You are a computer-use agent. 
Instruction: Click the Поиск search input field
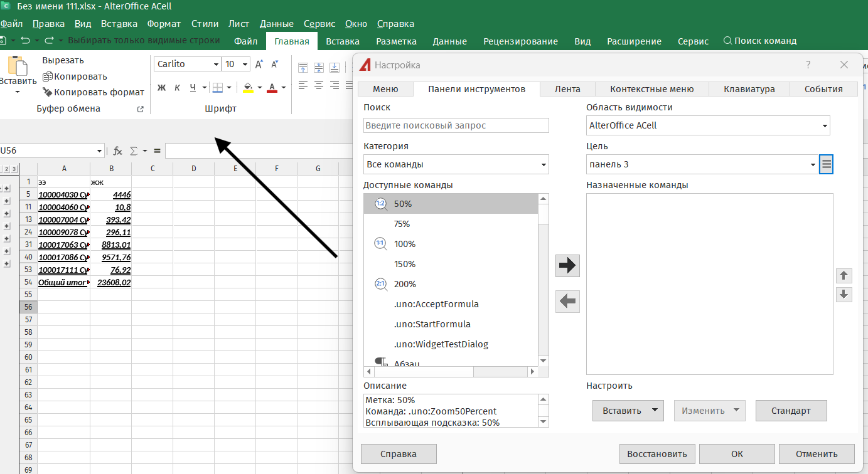click(456, 125)
